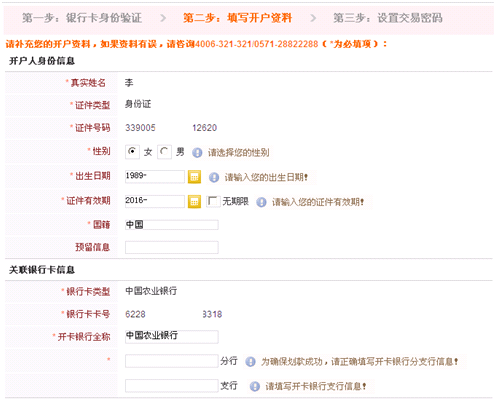
Task: Click info icon beside gender hint
Action: click(197, 153)
